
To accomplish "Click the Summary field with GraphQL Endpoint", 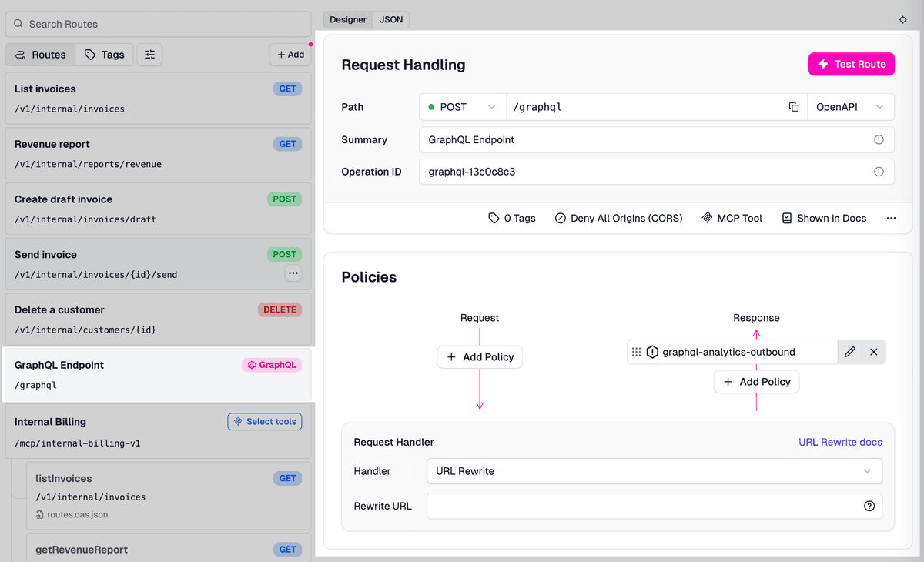I will point(657,139).
